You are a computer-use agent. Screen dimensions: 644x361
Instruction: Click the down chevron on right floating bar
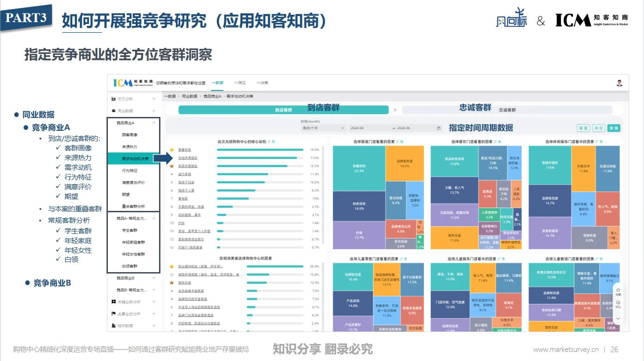pos(618,318)
